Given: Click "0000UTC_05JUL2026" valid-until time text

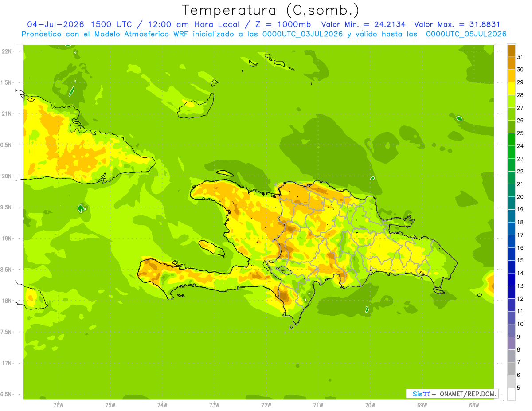Looking at the screenshot, I should pos(466,34).
